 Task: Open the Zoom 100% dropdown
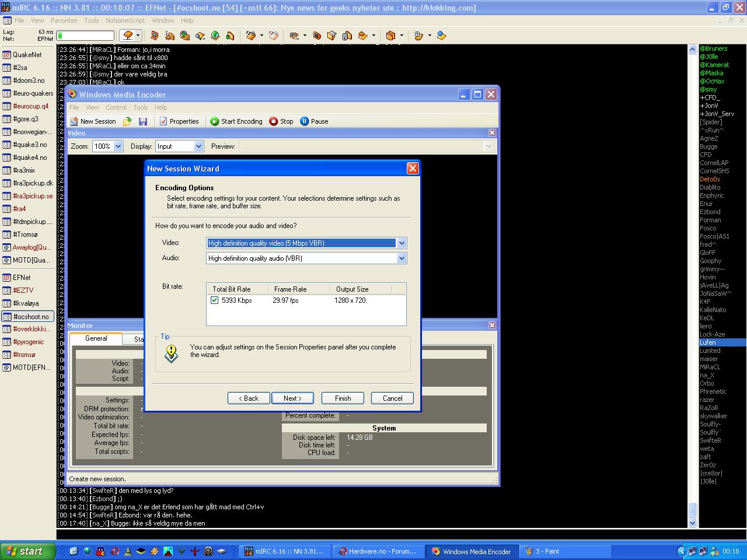pyautogui.click(x=118, y=146)
